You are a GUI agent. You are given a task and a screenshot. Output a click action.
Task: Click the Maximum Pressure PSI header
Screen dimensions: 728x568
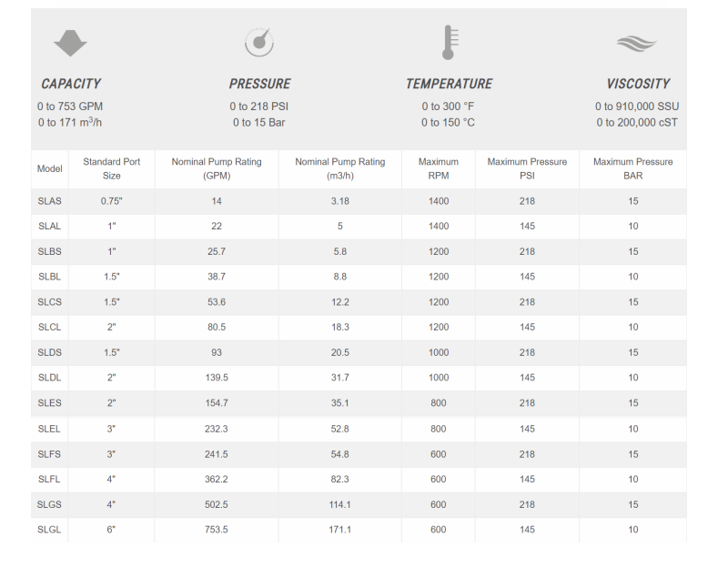coord(527,168)
